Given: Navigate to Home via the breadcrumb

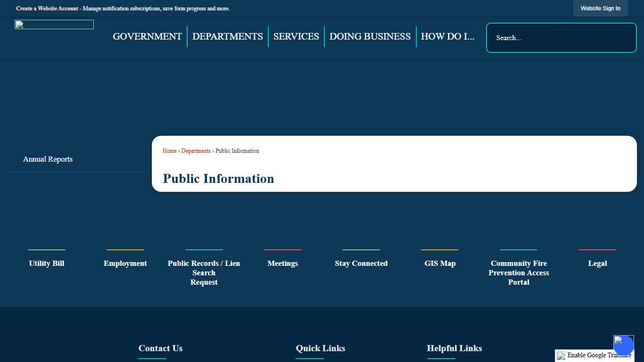Looking at the screenshot, I should tap(169, 151).
